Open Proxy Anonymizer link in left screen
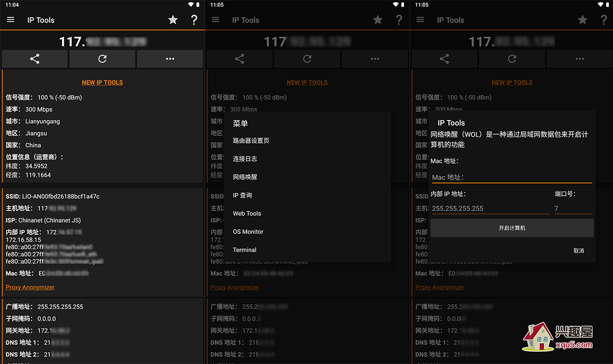 [x=30, y=287]
